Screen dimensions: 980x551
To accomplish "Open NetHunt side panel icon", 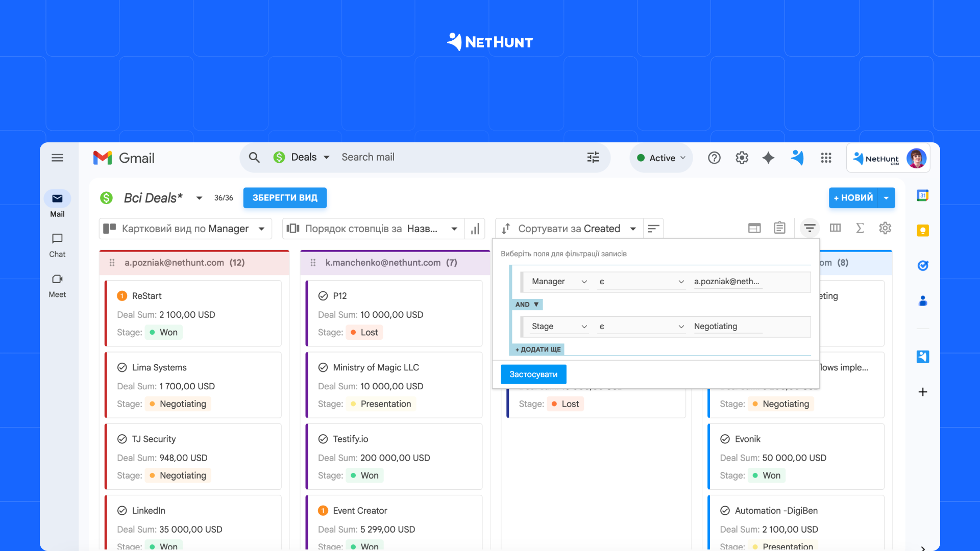I will (922, 357).
